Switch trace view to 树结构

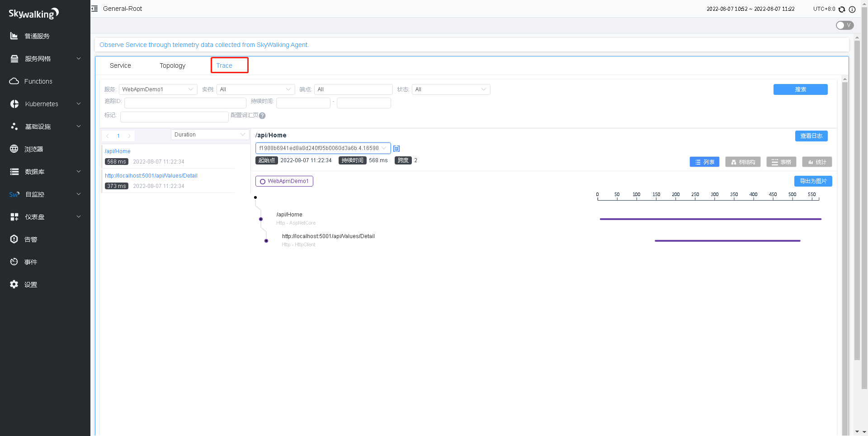point(743,162)
